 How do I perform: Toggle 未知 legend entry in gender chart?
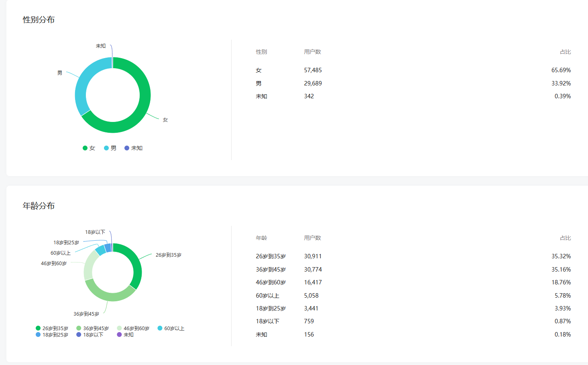point(133,148)
